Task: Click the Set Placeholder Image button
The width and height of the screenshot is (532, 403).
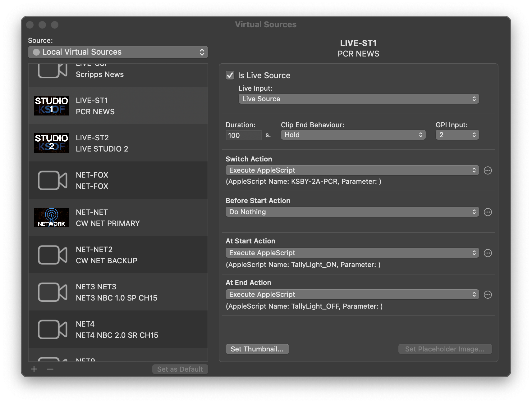Action: [x=445, y=349]
